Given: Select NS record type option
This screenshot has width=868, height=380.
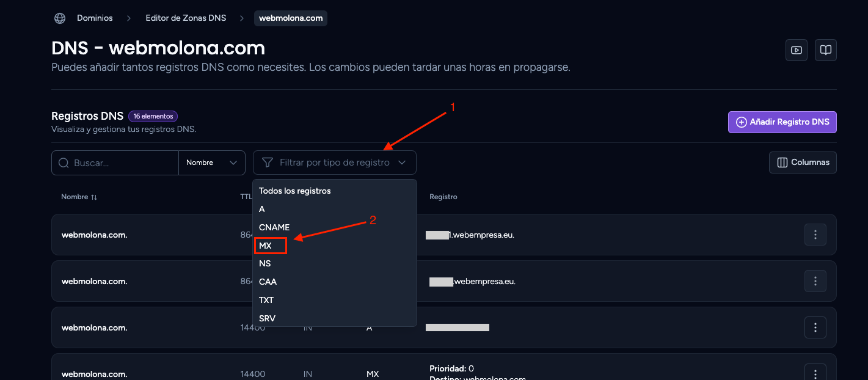Looking at the screenshot, I should click(335, 263).
